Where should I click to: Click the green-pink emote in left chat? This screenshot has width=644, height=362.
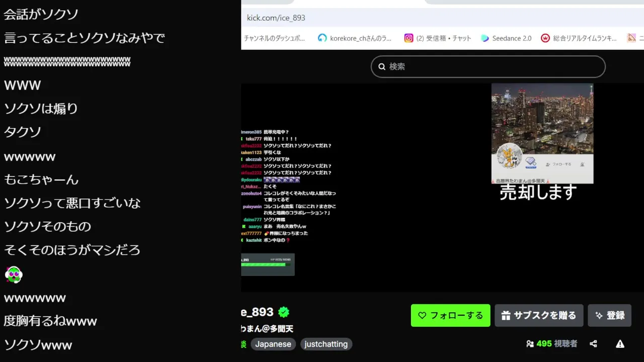tap(14, 275)
